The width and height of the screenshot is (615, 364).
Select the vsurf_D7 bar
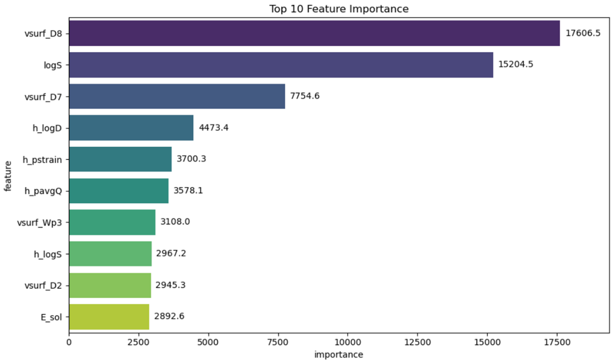tap(177, 96)
